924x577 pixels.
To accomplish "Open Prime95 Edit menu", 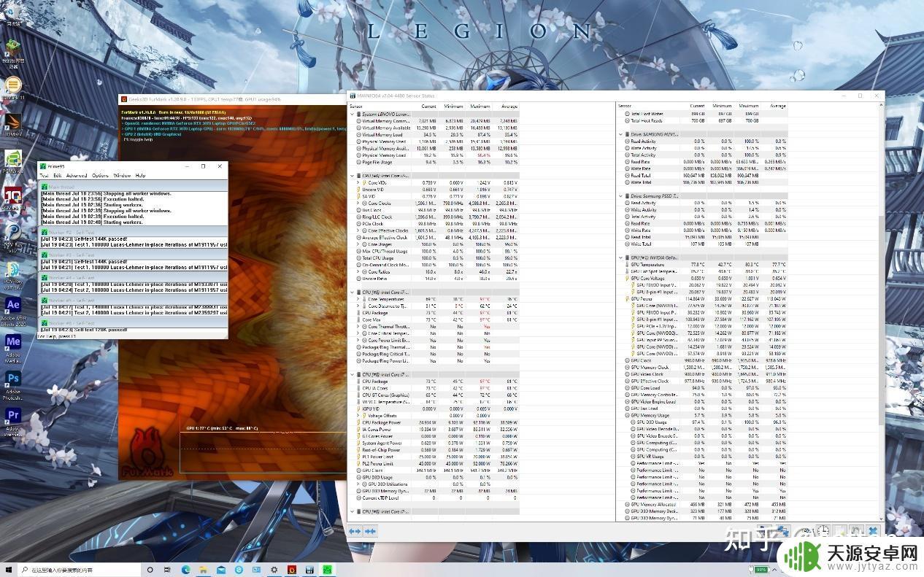I will point(57,175).
